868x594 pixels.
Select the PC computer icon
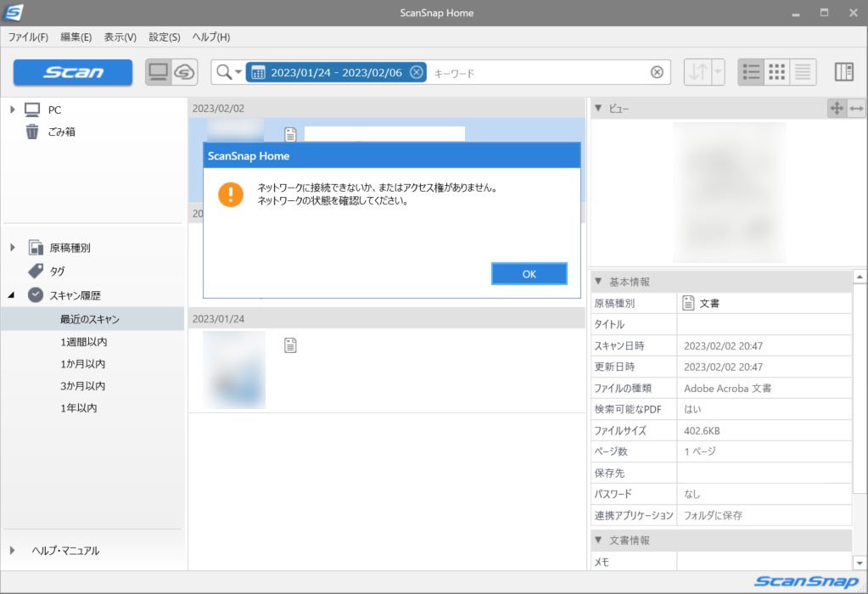pyautogui.click(x=32, y=109)
